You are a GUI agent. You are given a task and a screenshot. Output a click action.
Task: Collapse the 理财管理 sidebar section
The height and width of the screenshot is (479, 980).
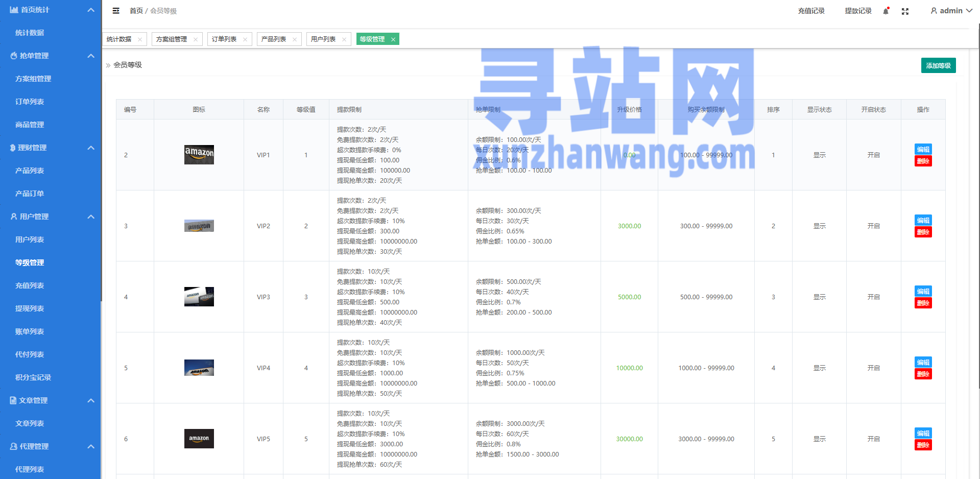point(91,148)
